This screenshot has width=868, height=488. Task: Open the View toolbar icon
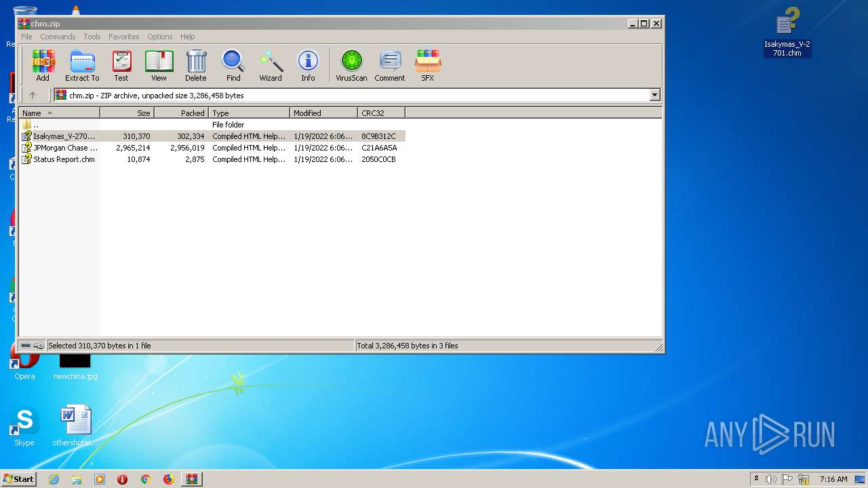159,65
